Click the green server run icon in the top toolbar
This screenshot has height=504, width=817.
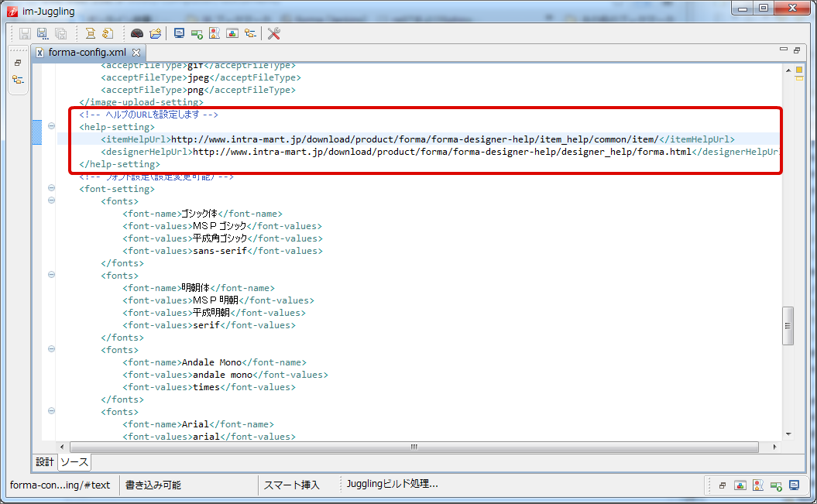click(x=197, y=34)
